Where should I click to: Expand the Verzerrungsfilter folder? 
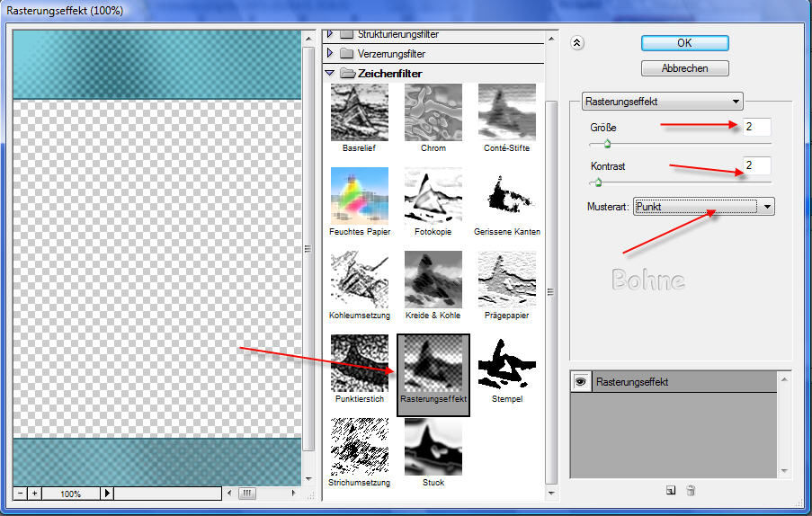pyautogui.click(x=330, y=54)
